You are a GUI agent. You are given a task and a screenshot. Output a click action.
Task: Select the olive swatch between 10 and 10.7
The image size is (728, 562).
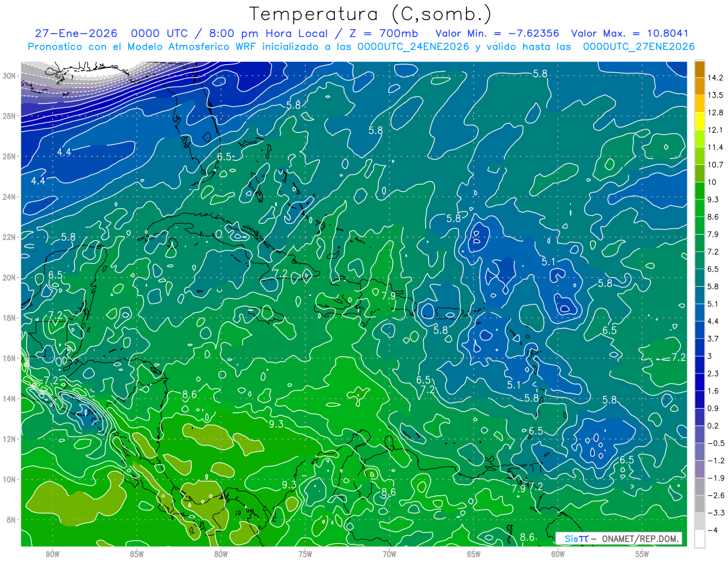click(699, 173)
